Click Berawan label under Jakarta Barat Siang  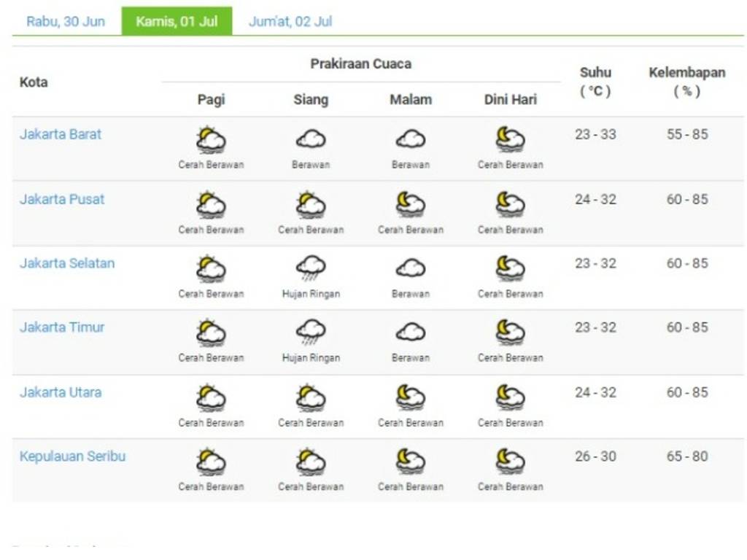pos(311,165)
